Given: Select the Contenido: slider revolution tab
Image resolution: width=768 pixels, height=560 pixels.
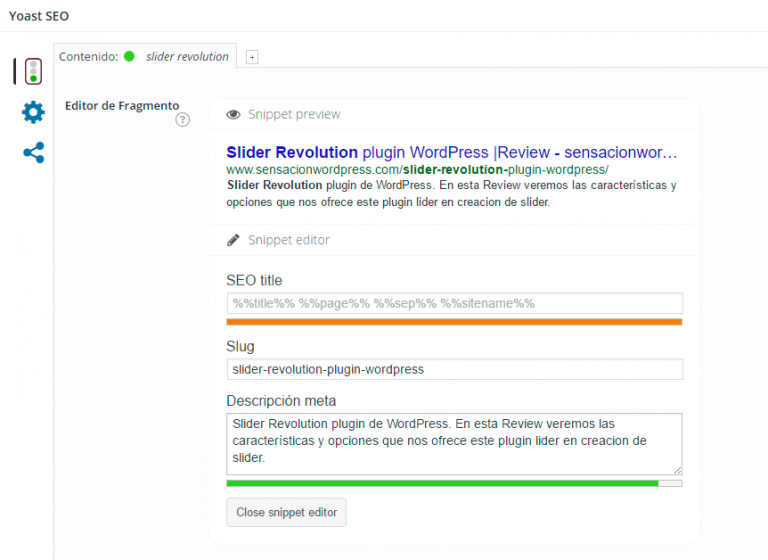Looking at the screenshot, I should pyautogui.click(x=145, y=56).
